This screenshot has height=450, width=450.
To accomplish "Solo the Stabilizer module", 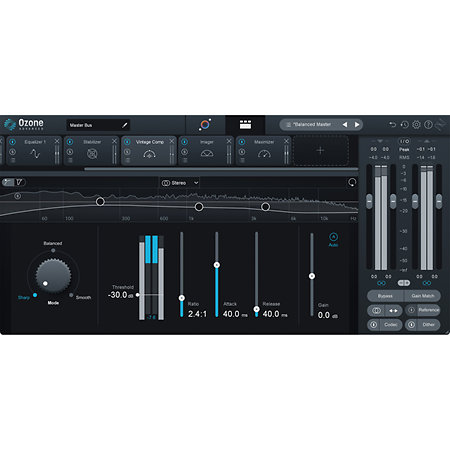I will point(70,152).
